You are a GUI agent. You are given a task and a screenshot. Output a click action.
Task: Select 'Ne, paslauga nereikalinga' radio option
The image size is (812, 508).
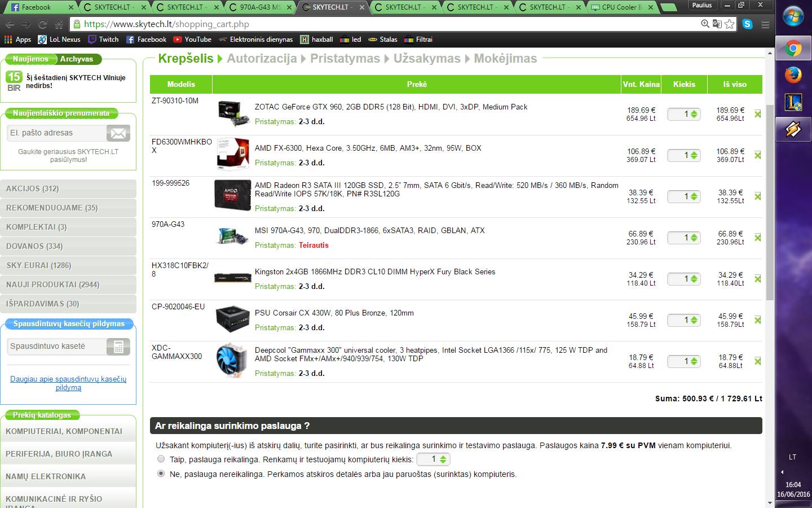point(161,474)
